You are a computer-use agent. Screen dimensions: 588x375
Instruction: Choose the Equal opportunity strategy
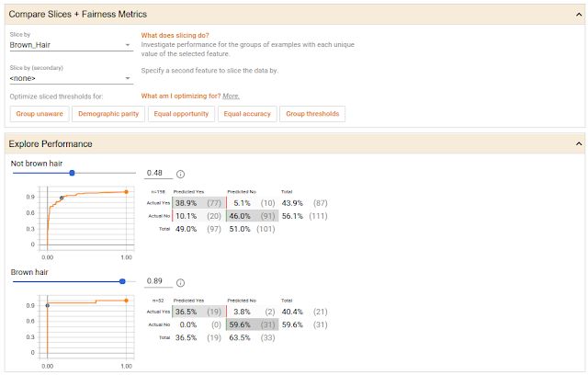point(181,114)
